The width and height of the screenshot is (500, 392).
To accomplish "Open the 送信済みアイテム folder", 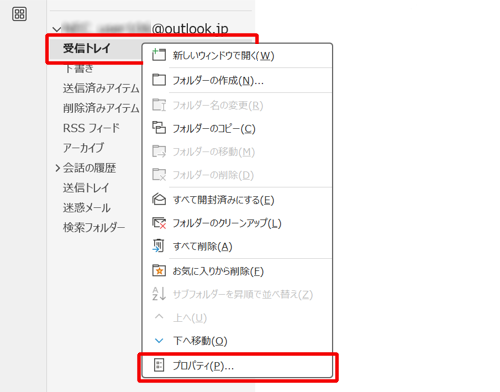I will tap(101, 88).
